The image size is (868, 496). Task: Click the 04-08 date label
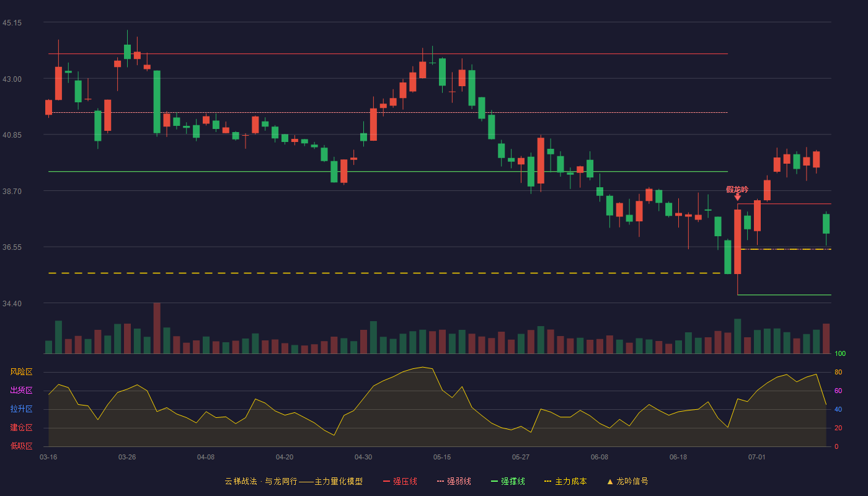(206, 457)
